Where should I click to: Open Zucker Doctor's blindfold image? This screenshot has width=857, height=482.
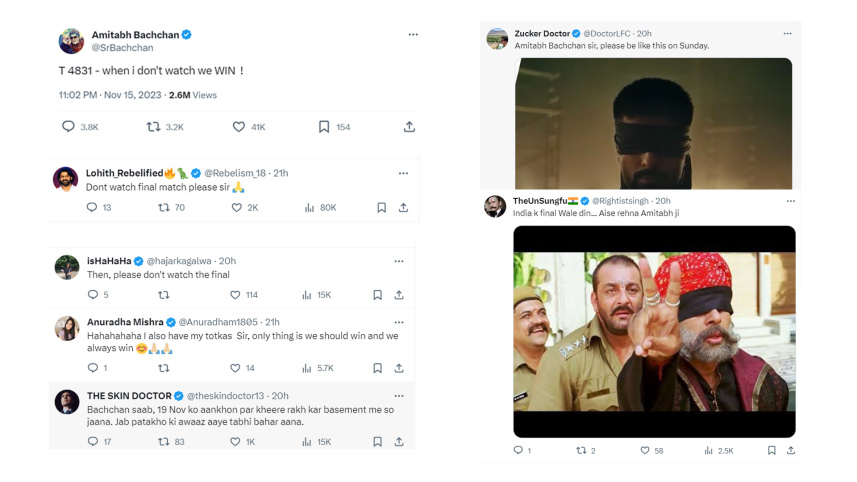(x=653, y=122)
